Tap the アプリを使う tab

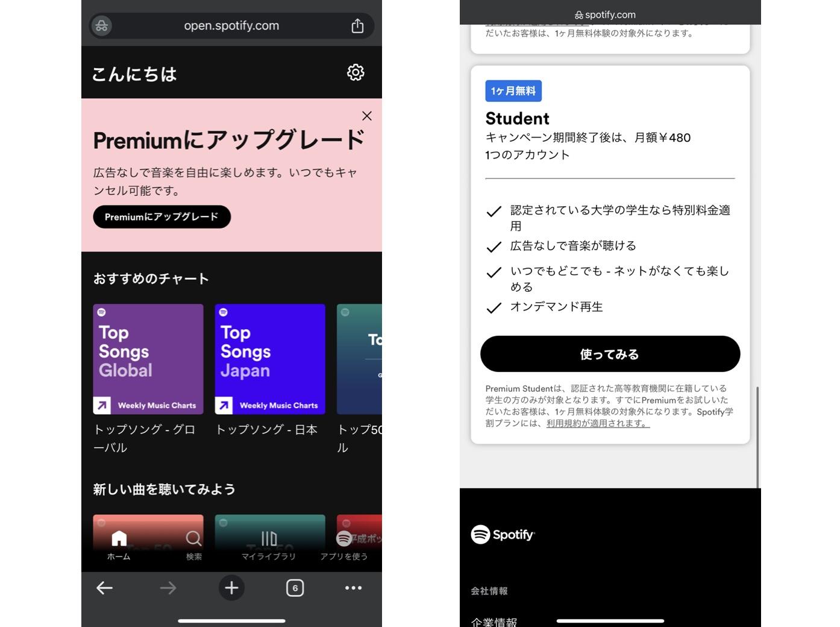tap(344, 546)
